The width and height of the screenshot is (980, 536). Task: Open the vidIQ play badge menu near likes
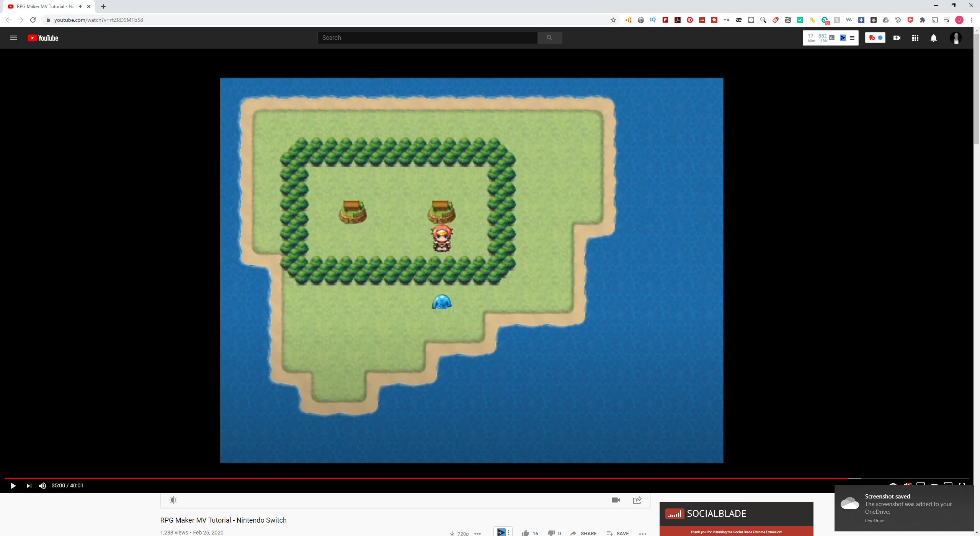click(503, 532)
